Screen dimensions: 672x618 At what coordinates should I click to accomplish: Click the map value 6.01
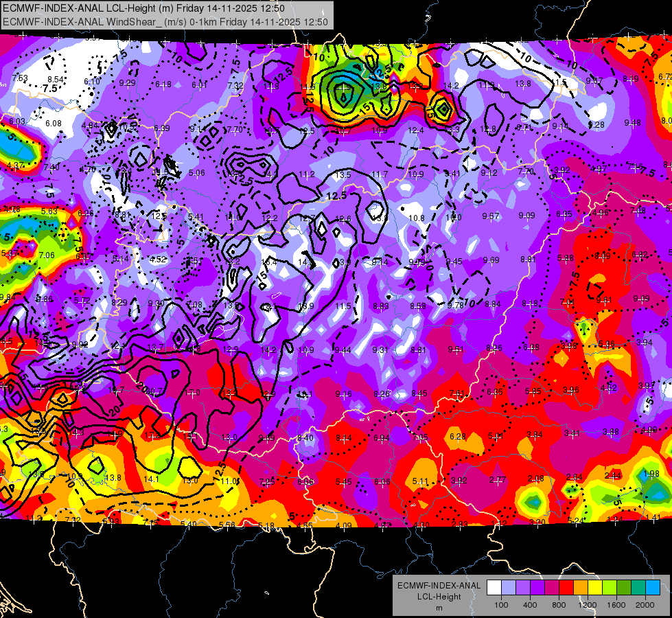coord(199,85)
